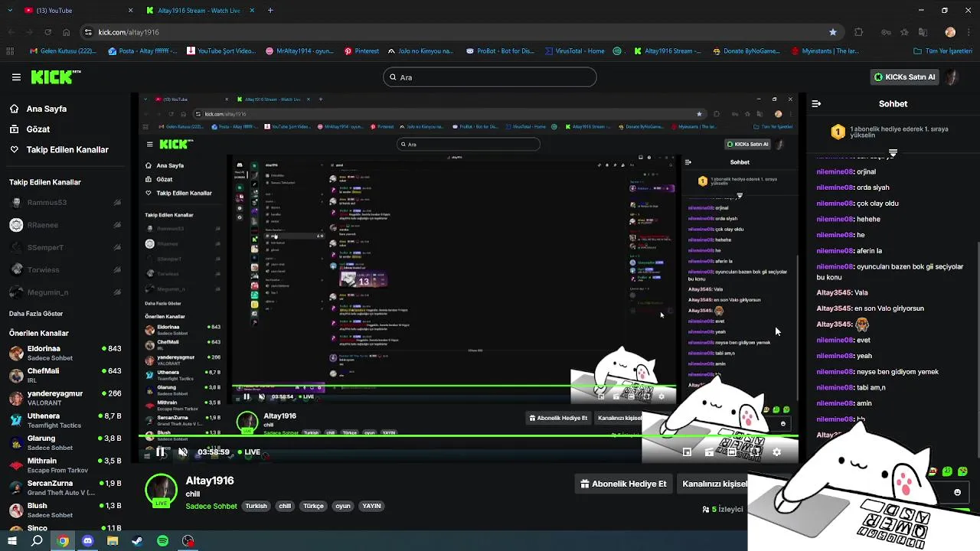The height and width of the screenshot is (551, 980).
Task: Pause the live stream
Action: point(160,452)
